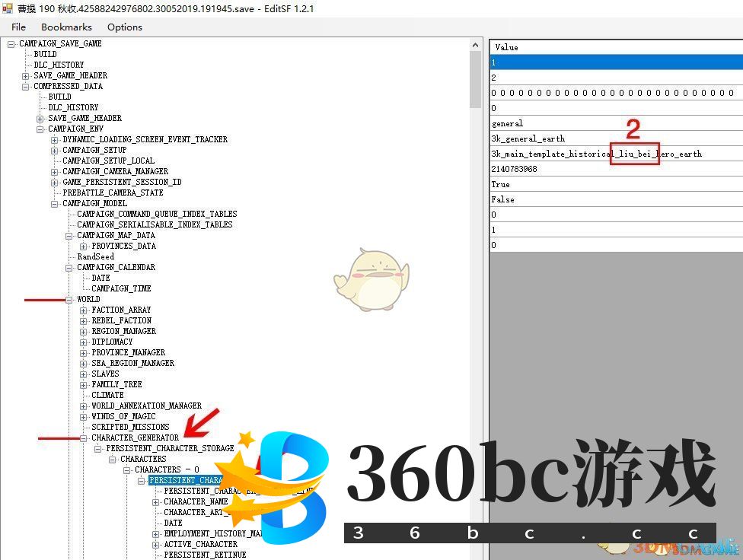Open the File menu
The height and width of the screenshot is (560, 743).
[18, 27]
